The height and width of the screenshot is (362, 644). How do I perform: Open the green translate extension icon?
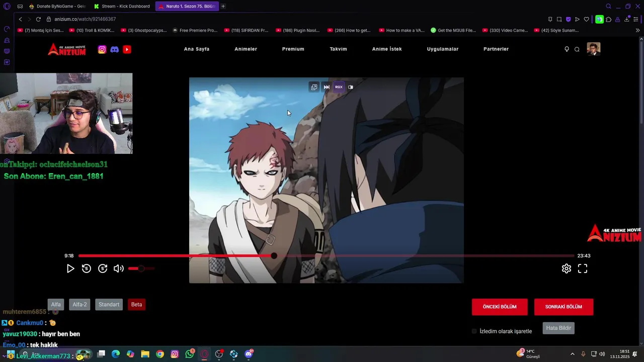[x=599, y=19]
